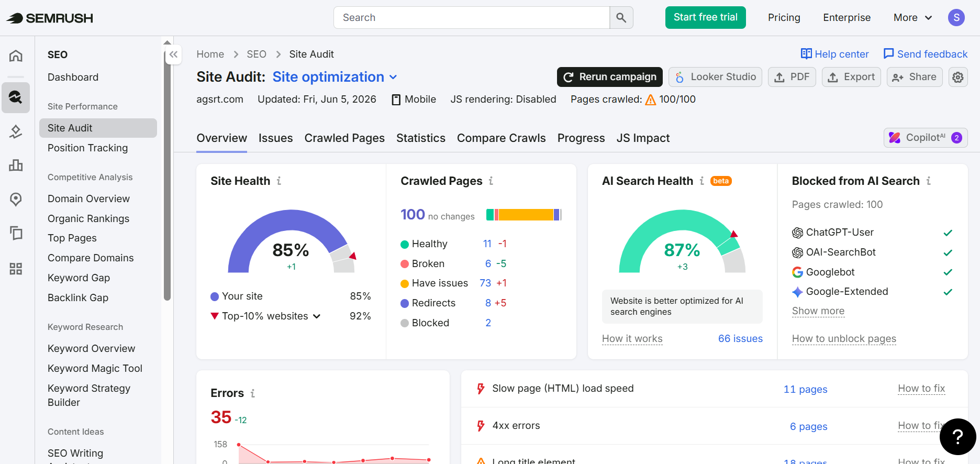
Task: Click How to unblock pages link
Action: 844,339
